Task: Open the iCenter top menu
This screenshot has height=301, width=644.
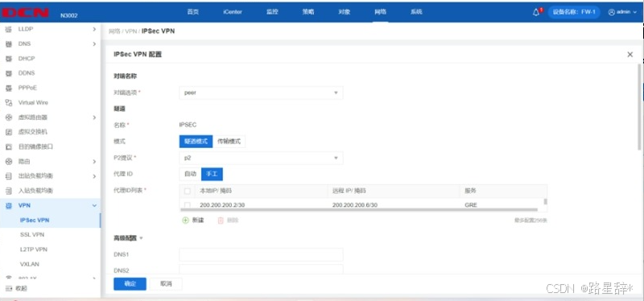Action: pyautogui.click(x=233, y=12)
